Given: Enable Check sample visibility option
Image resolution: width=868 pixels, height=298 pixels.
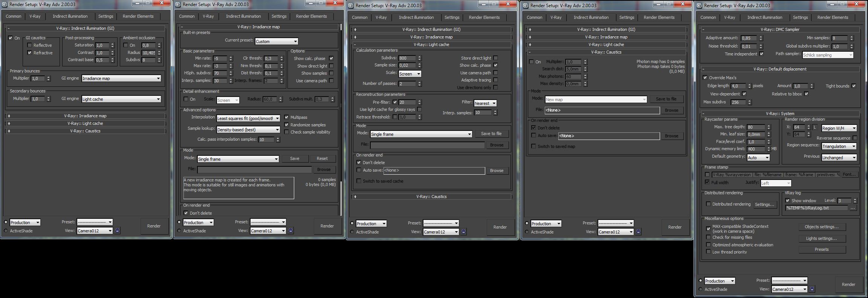Looking at the screenshot, I should 286,132.
